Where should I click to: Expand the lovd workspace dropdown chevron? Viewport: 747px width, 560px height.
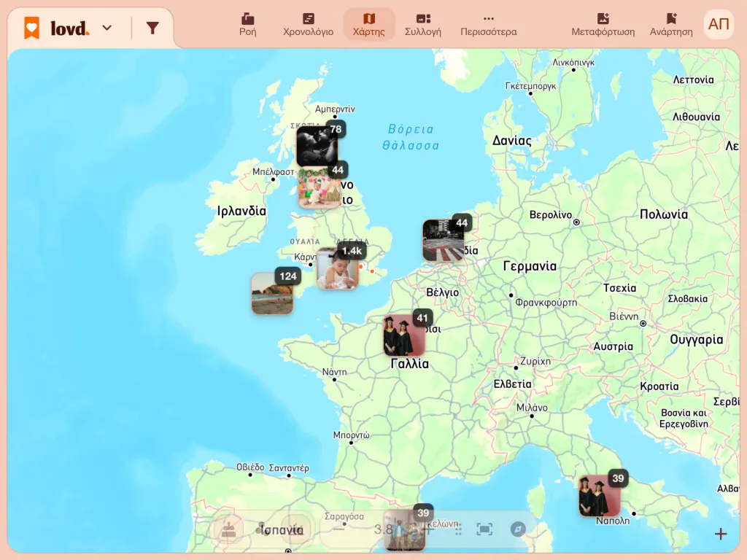107,28
